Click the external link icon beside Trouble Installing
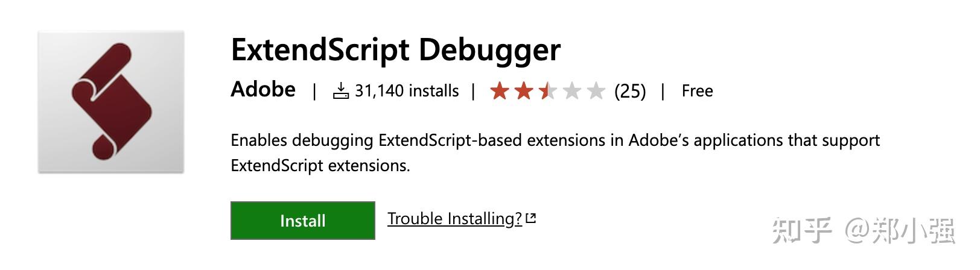The height and width of the screenshot is (270, 980). [x=531, y=219]
